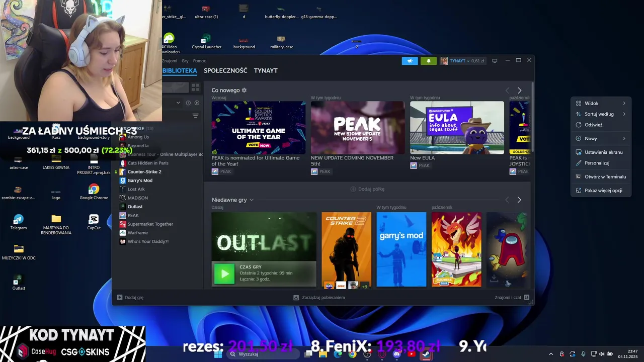The image size is (644, 362).
Task: Open the MUZYCZKI W ODC desktop folder
Action: click(x=19, y=252)
